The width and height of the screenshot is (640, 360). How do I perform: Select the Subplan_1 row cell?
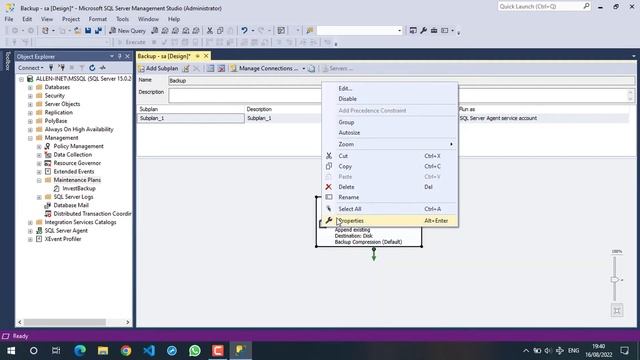(x=191, y=118)
